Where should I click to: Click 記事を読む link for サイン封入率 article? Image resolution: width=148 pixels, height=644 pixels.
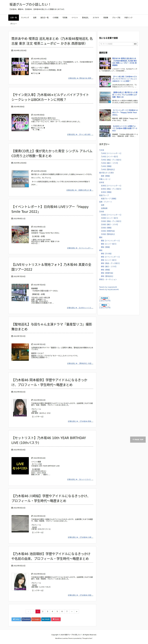tap(80, 134)
